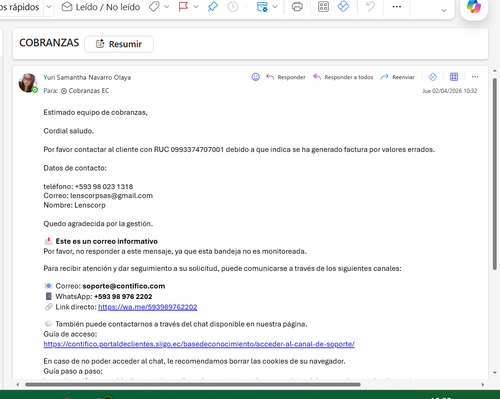Click the blue Viva diamond icon in toolbar
500x399 pixels.
343,7
